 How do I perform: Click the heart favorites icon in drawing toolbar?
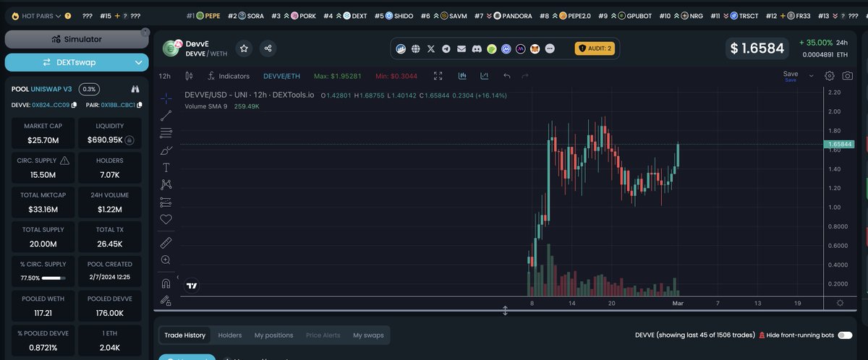point(166,219)
